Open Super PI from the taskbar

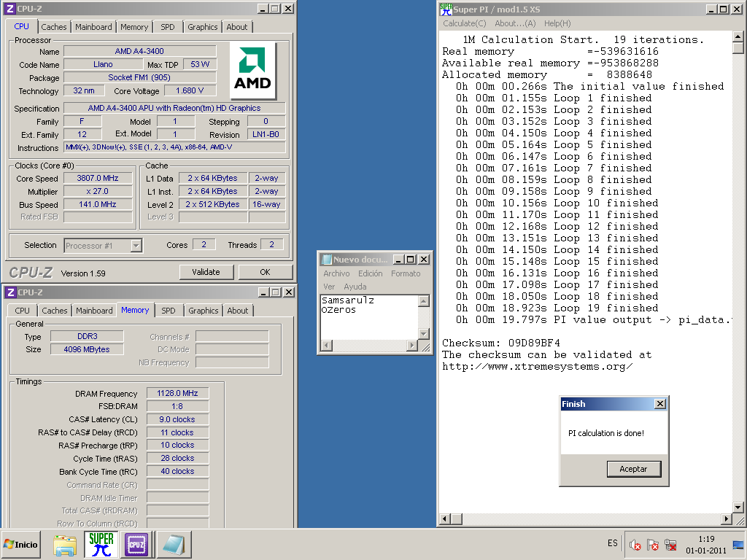tap(101, 544)
